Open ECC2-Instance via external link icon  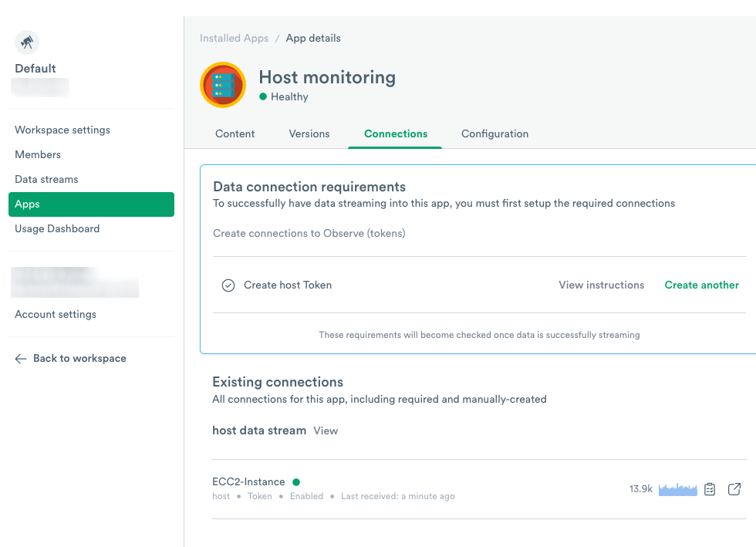[x=734, y=489]
